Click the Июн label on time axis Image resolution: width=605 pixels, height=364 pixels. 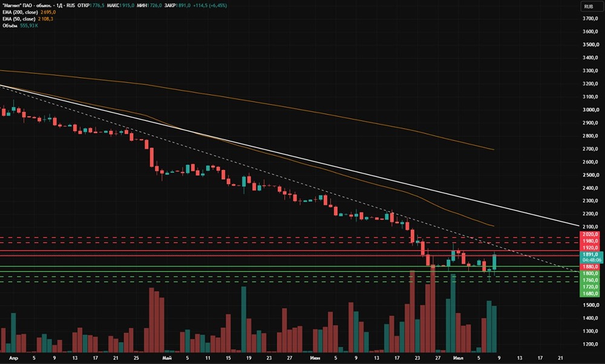coord(315,358)
